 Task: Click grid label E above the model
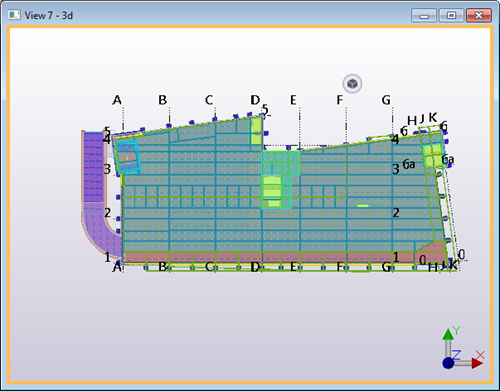coord(293,100)
